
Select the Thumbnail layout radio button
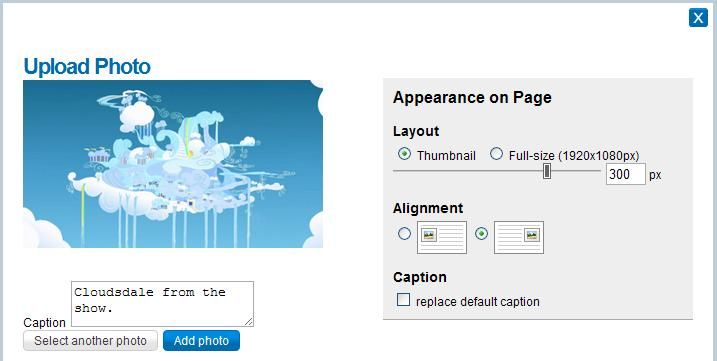click(x=404, y=154)
